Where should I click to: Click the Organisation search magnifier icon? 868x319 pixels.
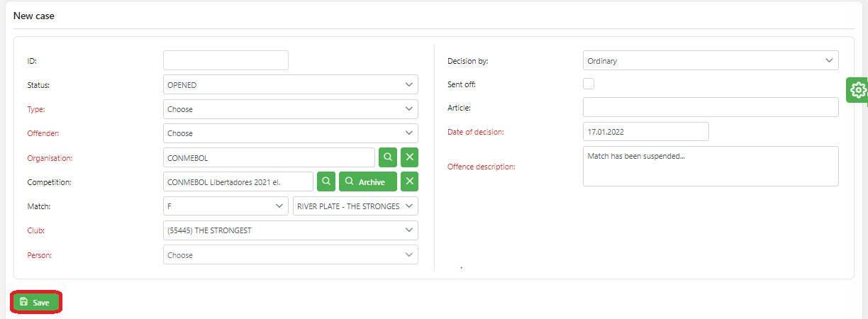pos(388,157)
